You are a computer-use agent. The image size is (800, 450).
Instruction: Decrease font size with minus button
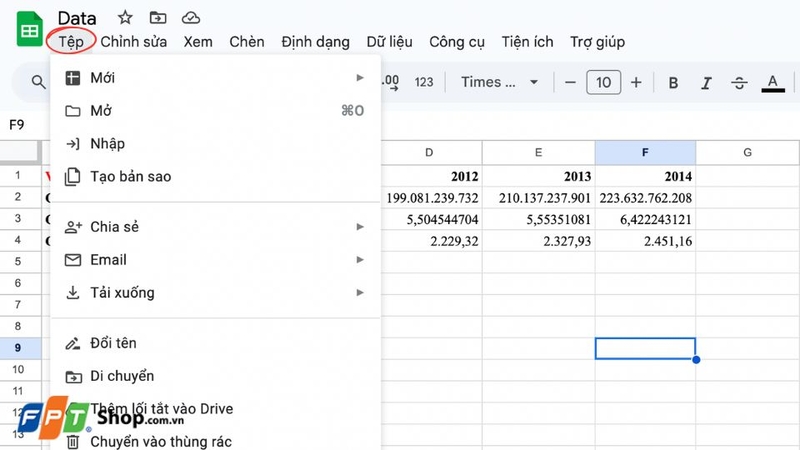point(570,82)
